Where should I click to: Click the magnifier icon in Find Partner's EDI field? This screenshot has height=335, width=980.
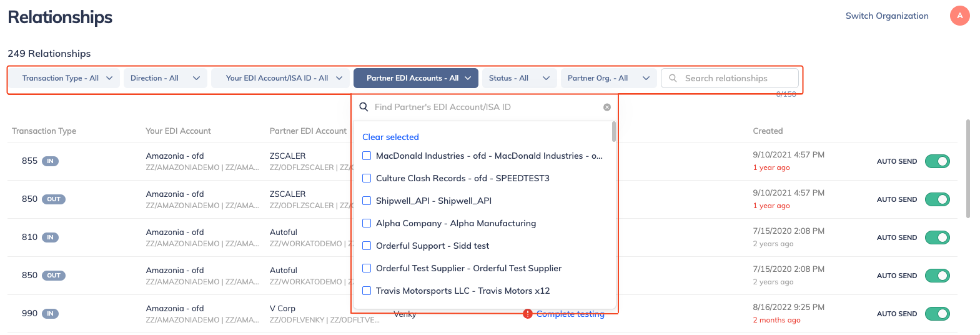coord(364,107)
